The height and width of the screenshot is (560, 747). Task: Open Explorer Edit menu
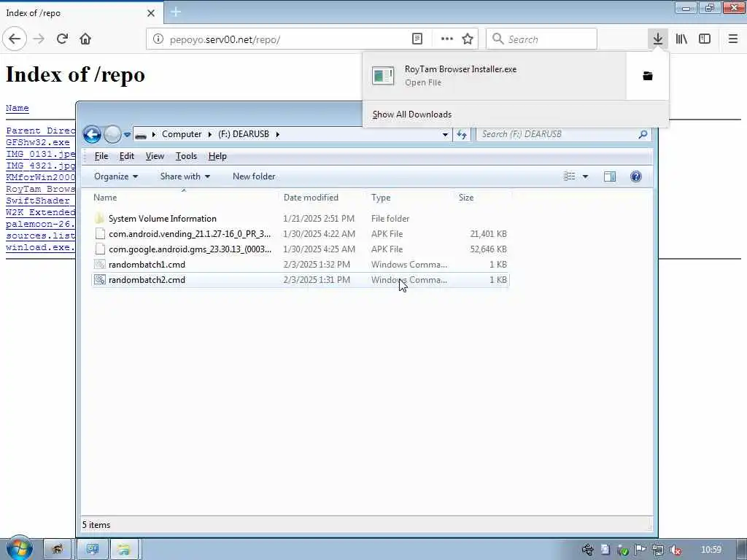coord(126,156)
